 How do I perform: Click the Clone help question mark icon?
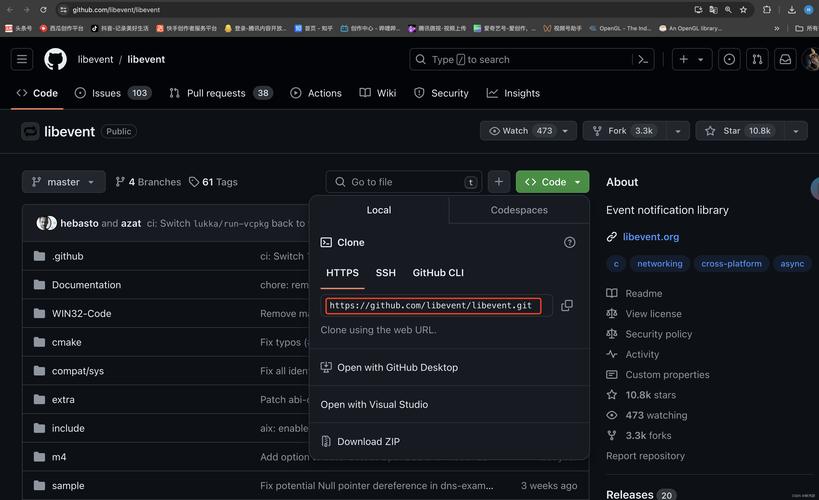(x=570, y=242)
